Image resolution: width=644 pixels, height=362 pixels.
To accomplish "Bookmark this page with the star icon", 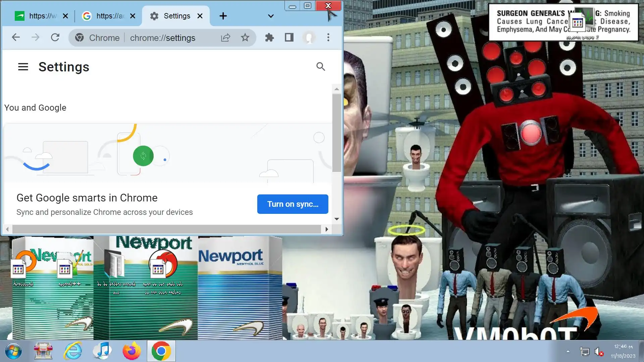I will [245, 38].
